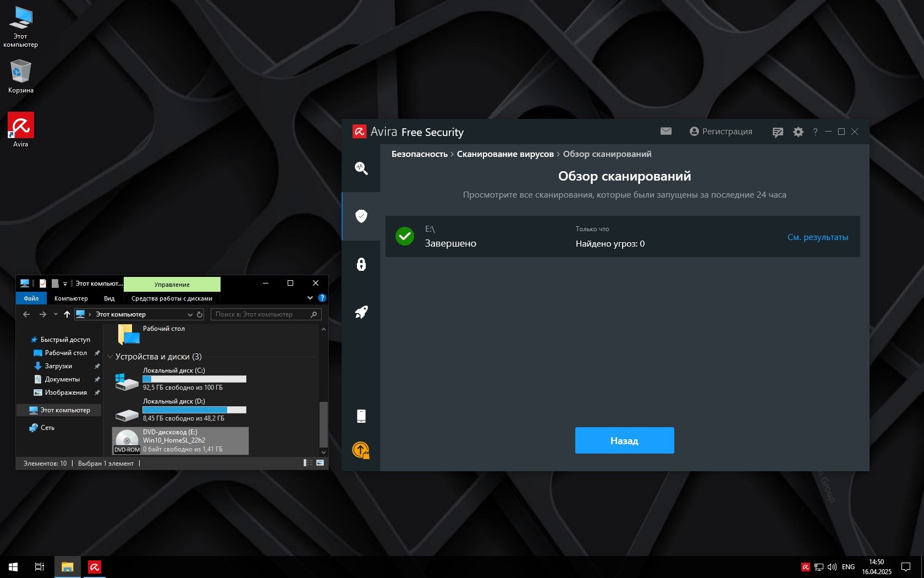Viewport: 924px width, 578px height.
Task: Open the Status section in Avira sidebar (magnifier with pulse)
Action: pyautogui.click(x=361, y=168)
